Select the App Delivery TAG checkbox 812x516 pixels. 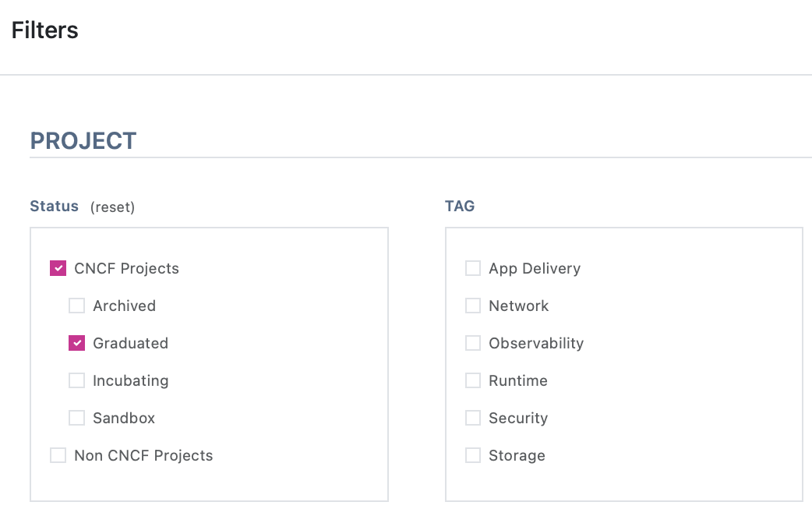(472, 268)
